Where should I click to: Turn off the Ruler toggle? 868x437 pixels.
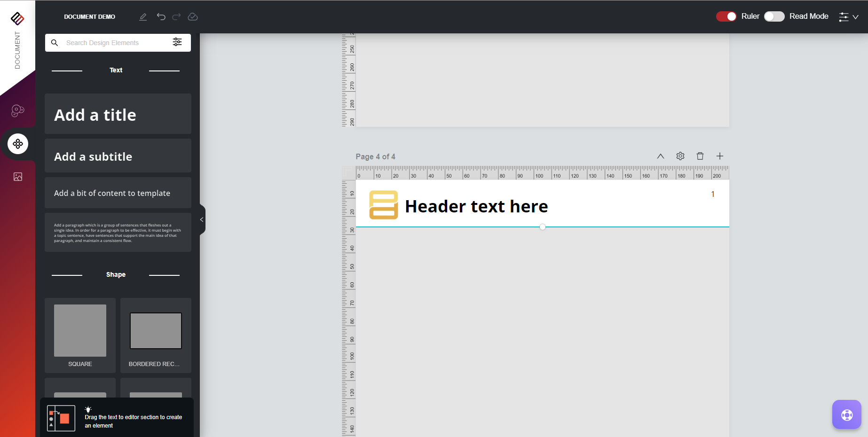click(726, 16)
